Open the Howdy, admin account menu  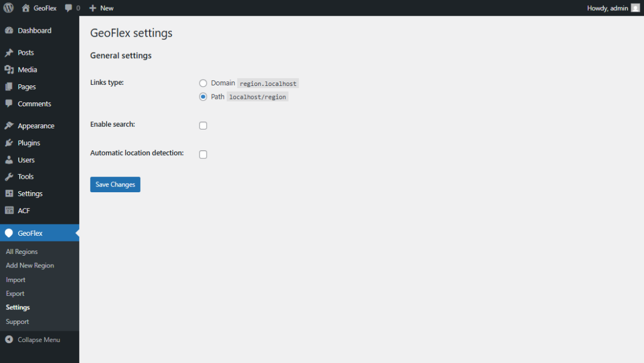607,8
